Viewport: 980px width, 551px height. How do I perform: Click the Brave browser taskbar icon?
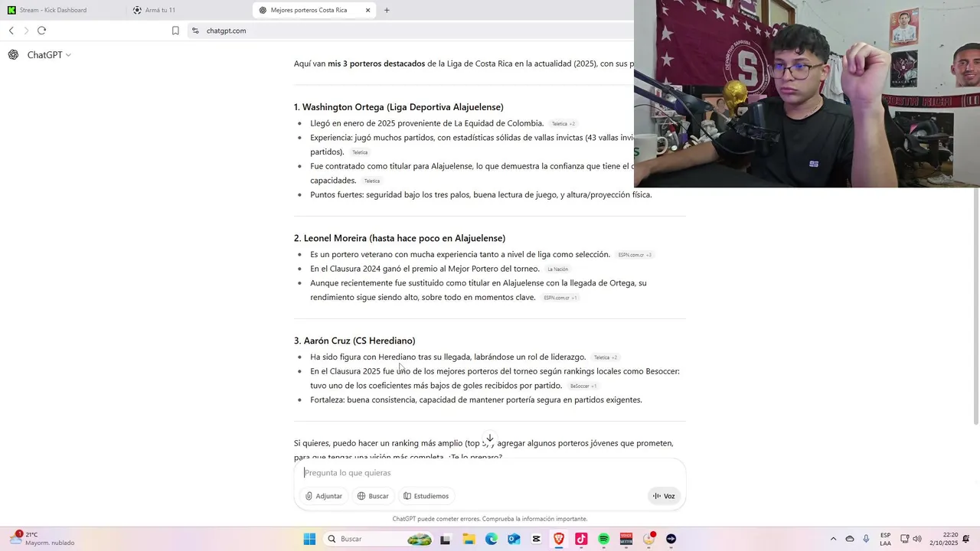click(559, 539)
